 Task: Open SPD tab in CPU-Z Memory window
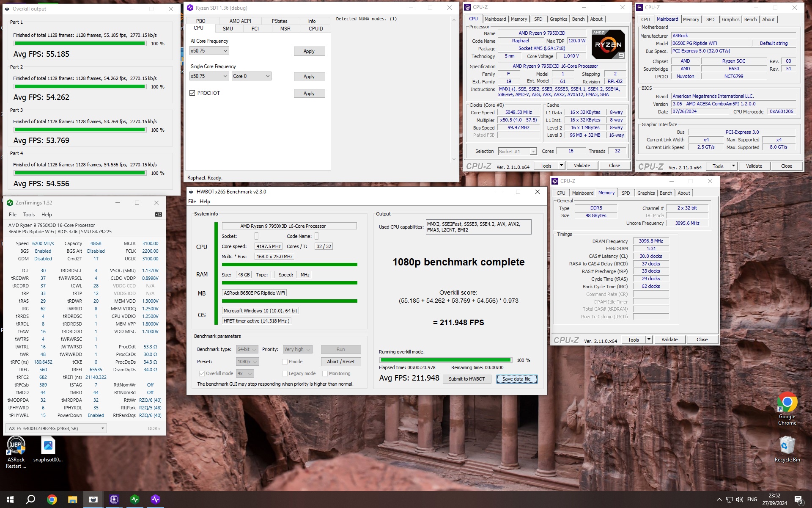click(625, 193)
